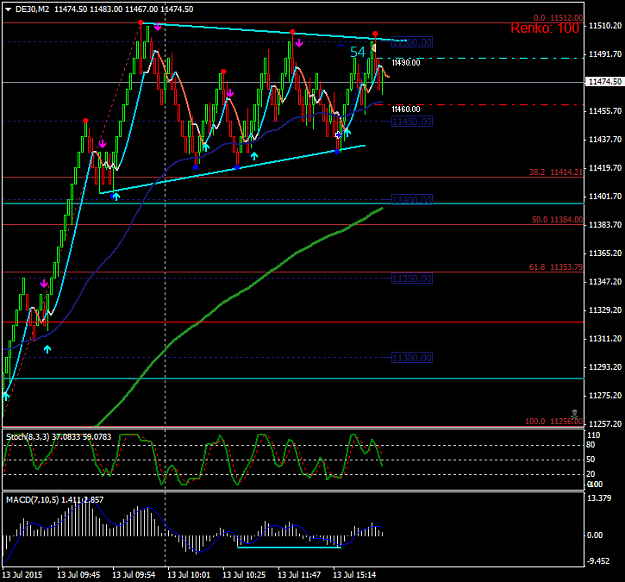
Task: Select the cyan trend line in the MACD window
Action: pyautogui.click(x=289, y=547)
